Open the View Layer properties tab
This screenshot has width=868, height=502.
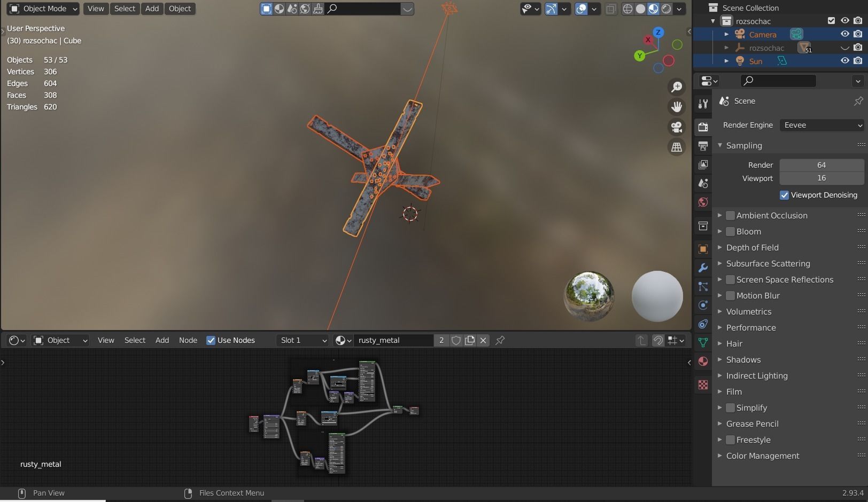tap(703, 164)
